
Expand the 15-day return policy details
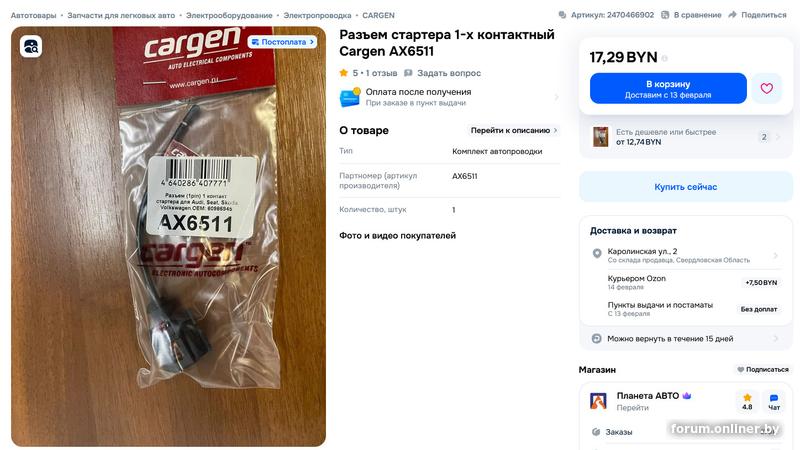coord(686,338)
